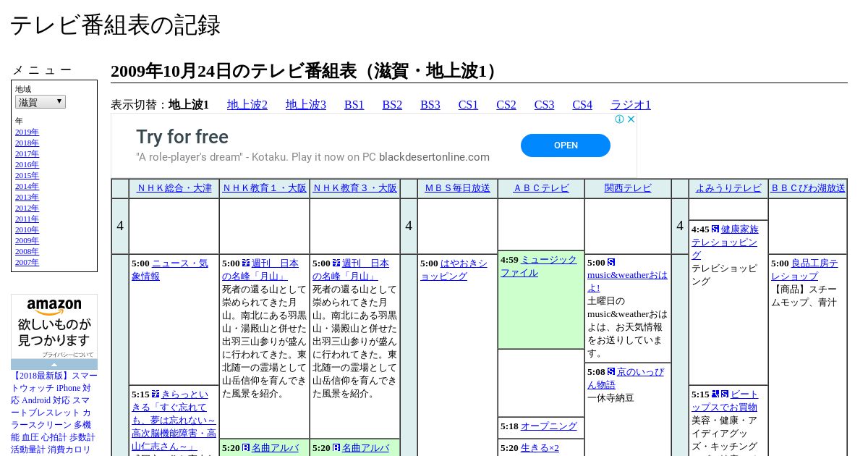
Task: Open year 2018年 in the menu
Action: (27, 143)
